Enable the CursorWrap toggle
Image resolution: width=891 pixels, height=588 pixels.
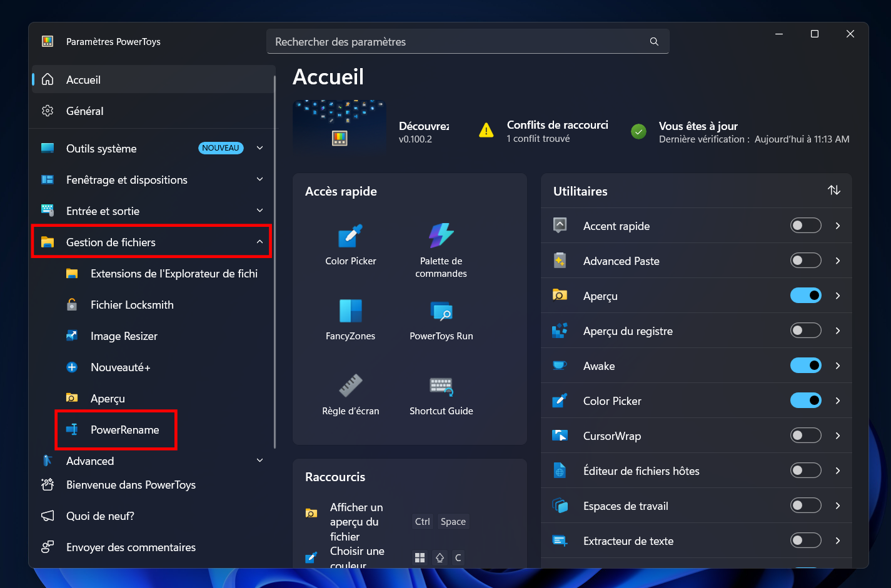(x=805, y=436)
